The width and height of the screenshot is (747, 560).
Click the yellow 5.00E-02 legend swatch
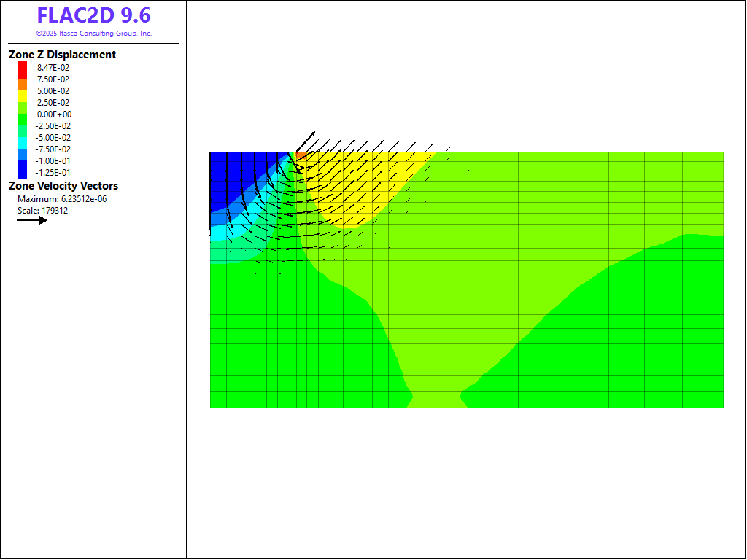[x=22, y=91]
